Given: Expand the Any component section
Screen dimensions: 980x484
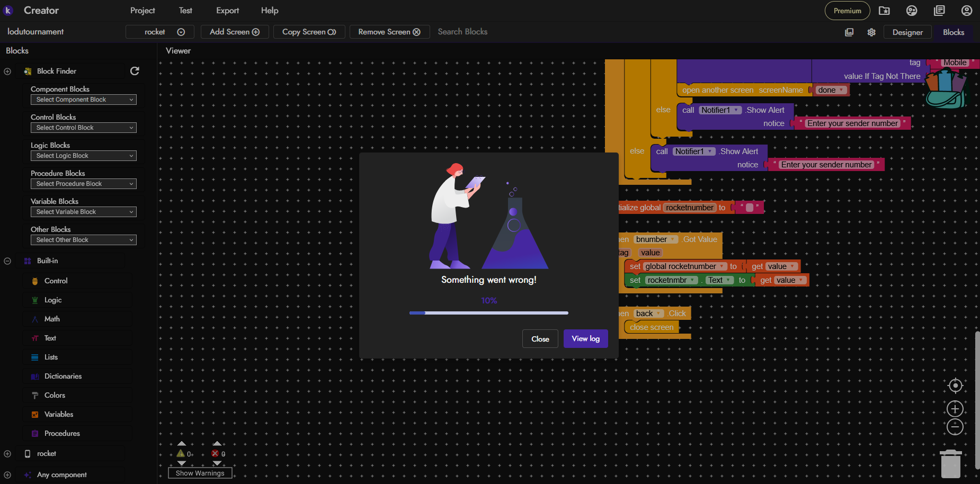Looking at the screenshot, I should pos(7,475).
